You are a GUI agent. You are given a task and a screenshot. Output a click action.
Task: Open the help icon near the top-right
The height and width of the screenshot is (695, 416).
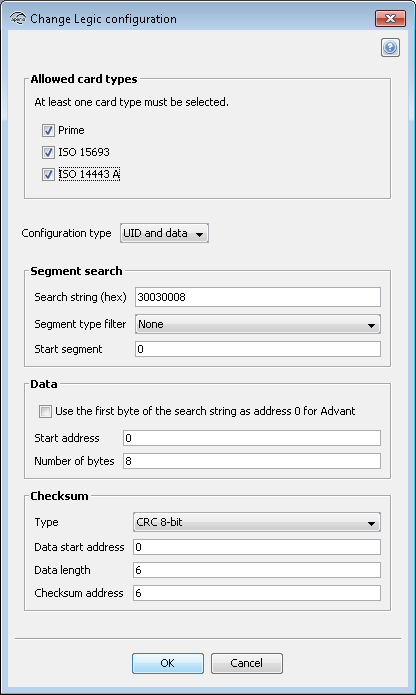[390, 48]
